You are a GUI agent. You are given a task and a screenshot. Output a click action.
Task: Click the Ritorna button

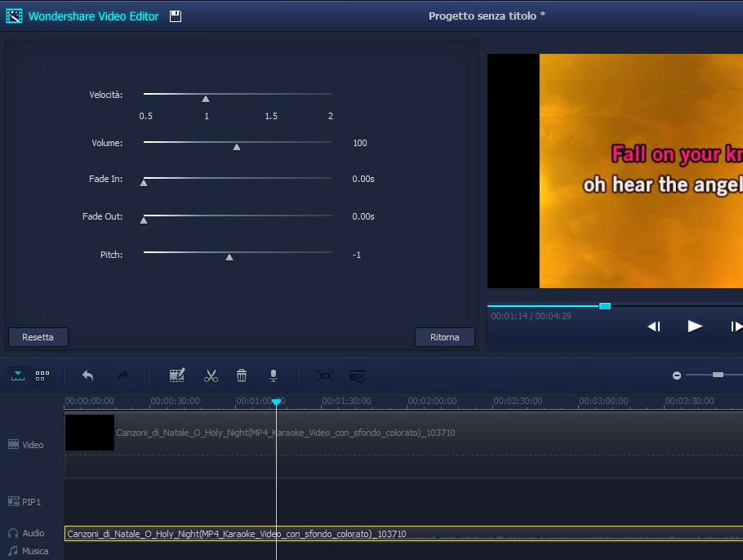point(444,337)
